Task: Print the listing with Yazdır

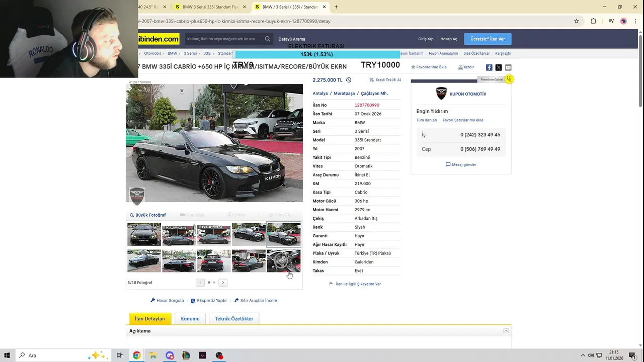Action: 466,67
